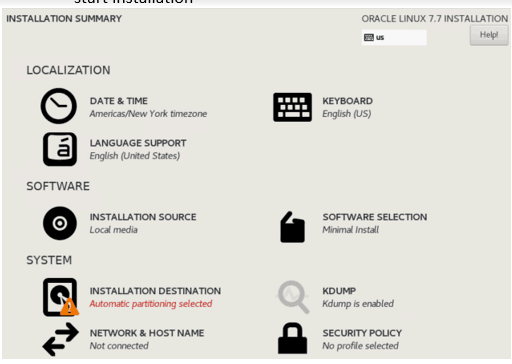
Task: Click 'Minimal Install' status text
Action: point(351,230)
